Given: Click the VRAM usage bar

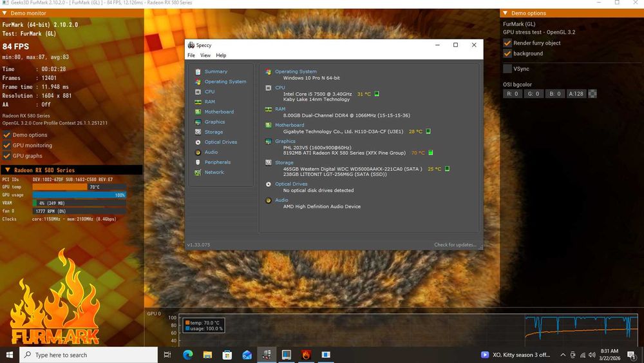Looking at the screenshot, I should coord(79,203).
